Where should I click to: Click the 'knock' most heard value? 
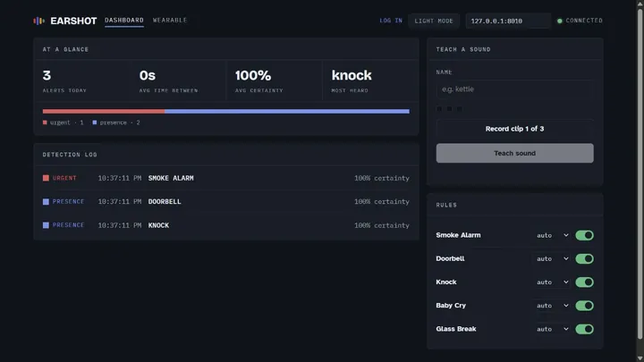[x=352, y=75]
